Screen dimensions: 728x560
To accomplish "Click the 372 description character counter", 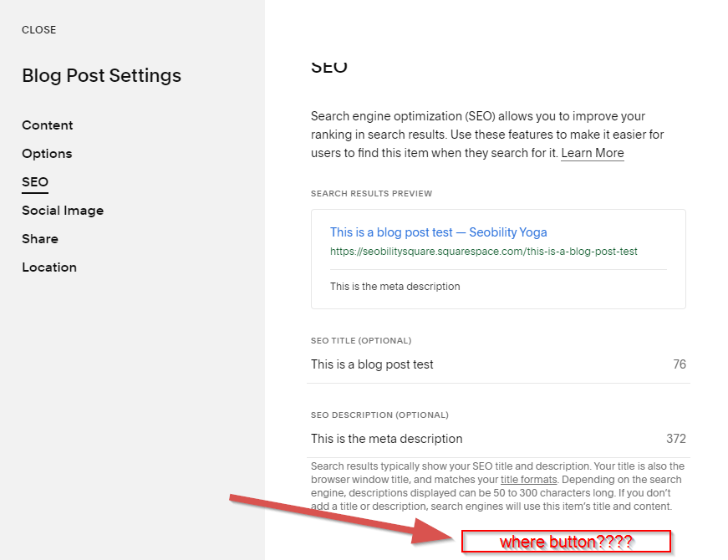I will (x=675, y=439).
